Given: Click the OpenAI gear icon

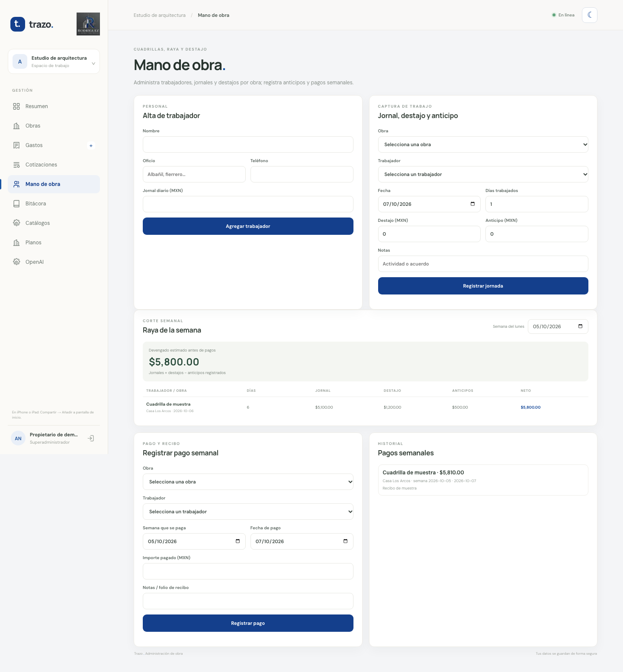Looking at the screenshot, I should 16,262.
